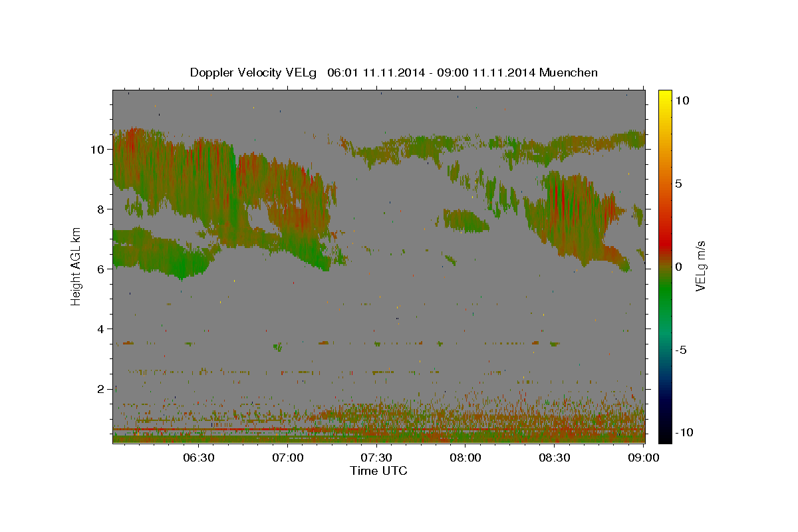Image resolution: width=798 pixels, height=532 pixels.
Task: Click the colorbar value -5 label
Action: coord(681,349)
